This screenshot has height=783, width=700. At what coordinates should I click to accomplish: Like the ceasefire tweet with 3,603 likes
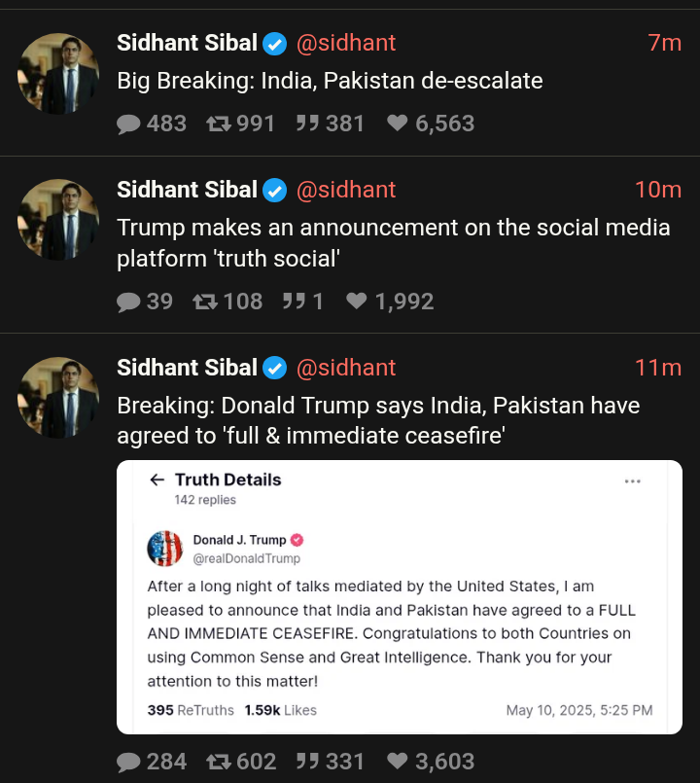pyautogui.click(x=431, y=762)
